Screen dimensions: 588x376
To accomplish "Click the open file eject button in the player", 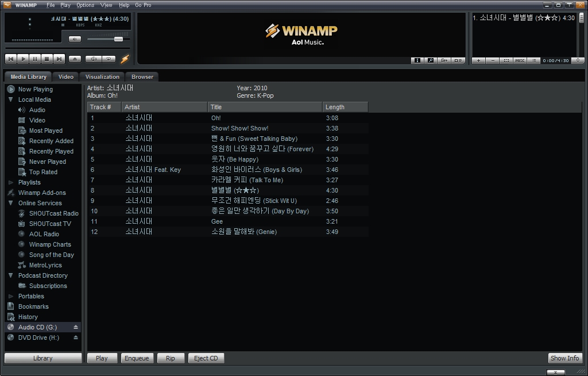I will tap(75, 59).
